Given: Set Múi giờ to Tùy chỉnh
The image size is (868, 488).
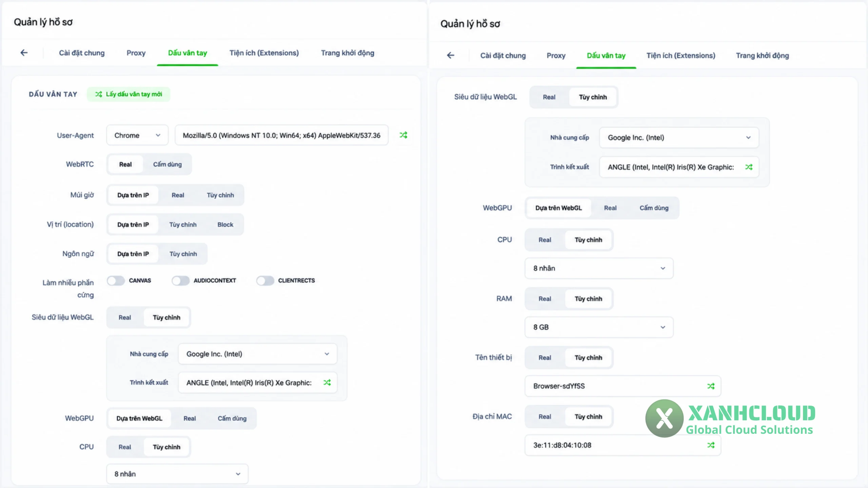Looking at the screenshot, I should (220, 195).
